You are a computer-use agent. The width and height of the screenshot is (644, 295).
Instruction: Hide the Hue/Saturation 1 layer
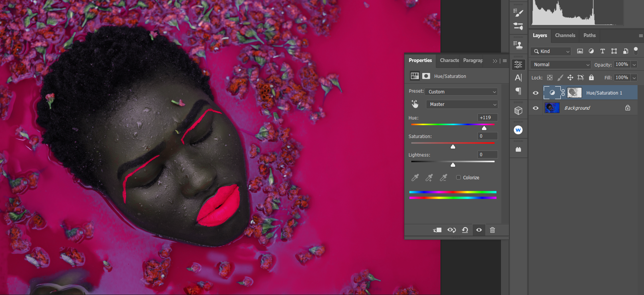pyautogui.click(x=536, y=93)
